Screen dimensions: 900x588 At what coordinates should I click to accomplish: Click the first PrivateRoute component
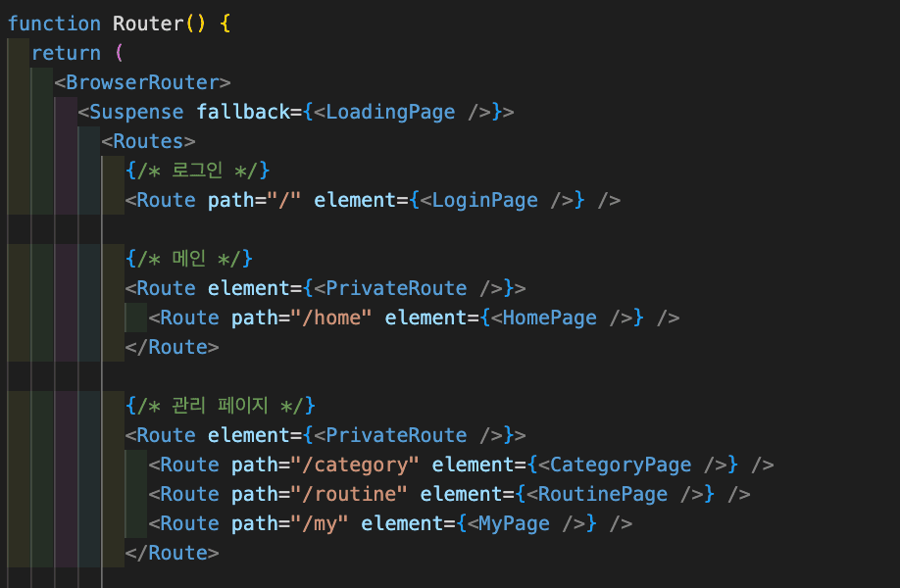coord(396,288)
